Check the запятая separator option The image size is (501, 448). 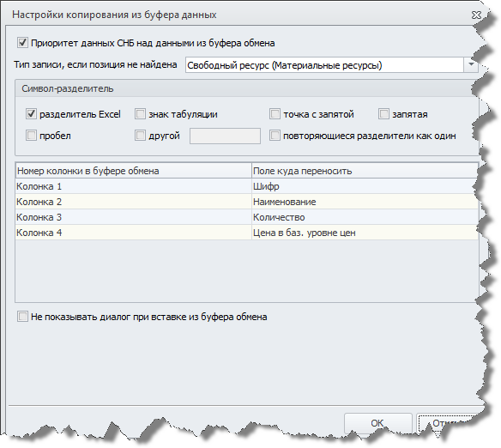point(383,114)
